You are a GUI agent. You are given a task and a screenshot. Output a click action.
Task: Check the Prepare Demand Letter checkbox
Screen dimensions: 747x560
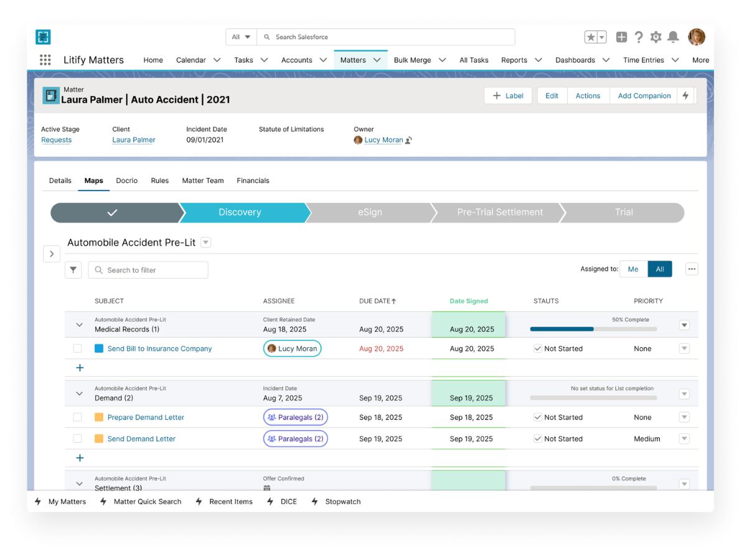77,418
